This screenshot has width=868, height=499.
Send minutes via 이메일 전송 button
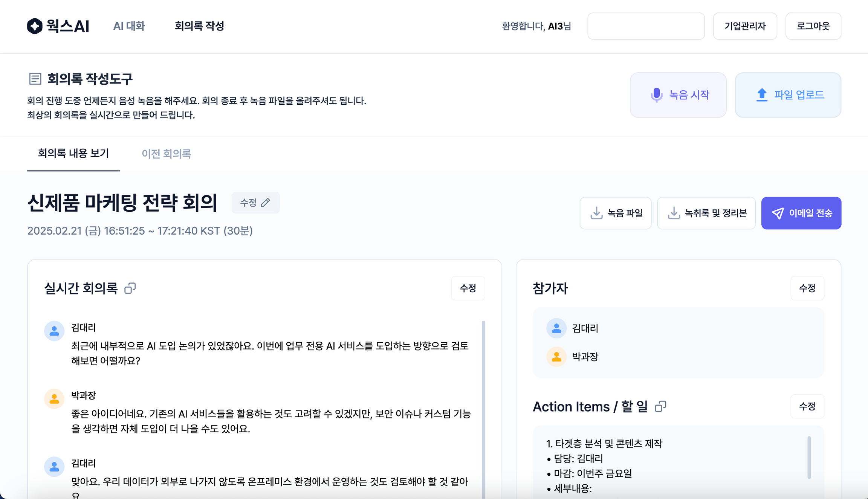point(801,213)
